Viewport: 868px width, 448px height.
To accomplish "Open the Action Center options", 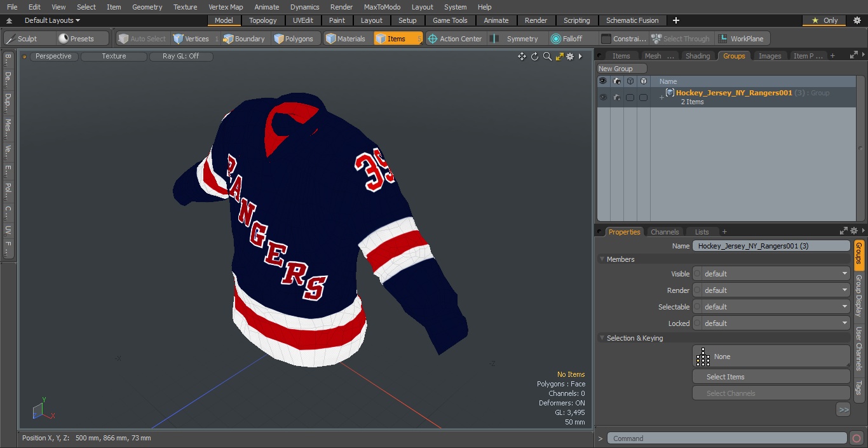I will click(455, 39).
